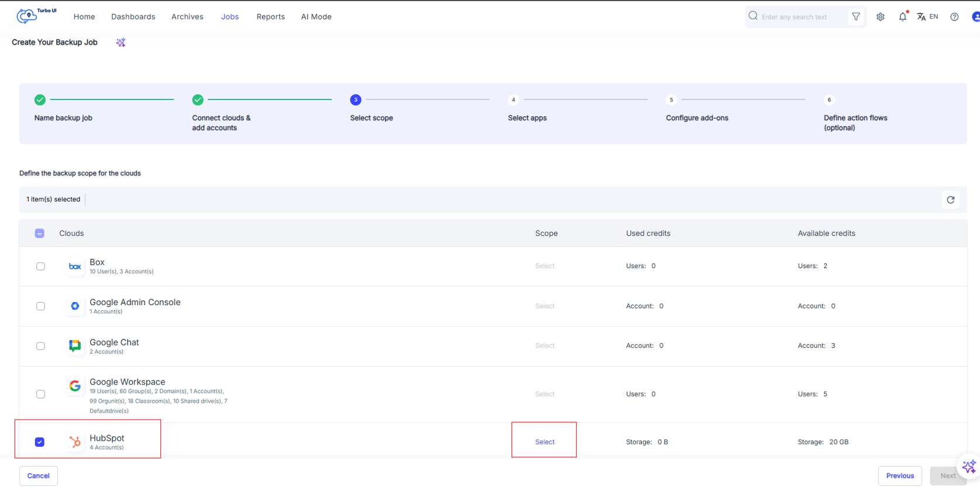
Task: Open the EN language selector
Action: click(927, 17)
